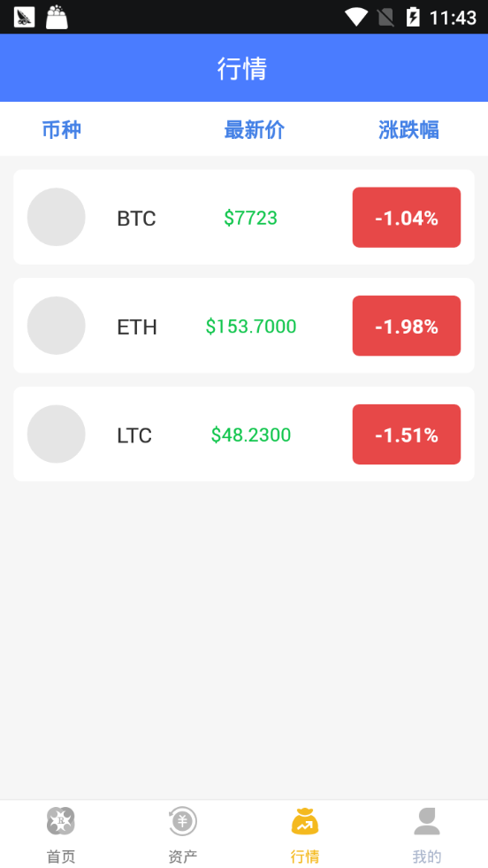Sort by 最新价 column header

pyautogui.click(x=254, y=130)
